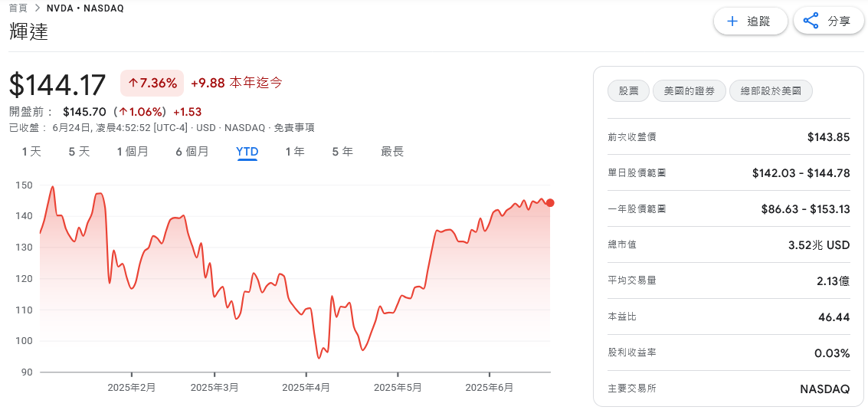Screen dimensions: 868x410
Task: Open the 免責事項 disclaimer link
Action: pyautogui.click(x=296, y=127)
